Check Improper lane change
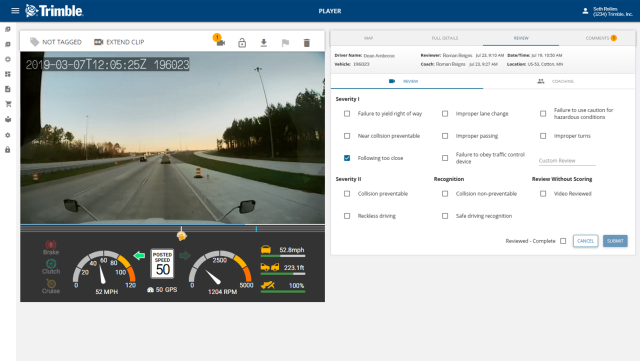Viewport: 640px width, 361px height. pyautogui.click(x=445, y=114)
